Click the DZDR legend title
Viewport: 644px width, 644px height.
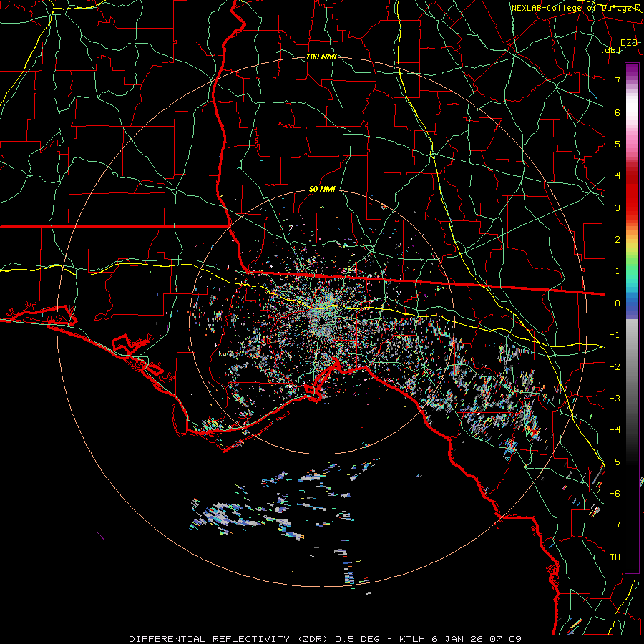(x=629, y=43)
